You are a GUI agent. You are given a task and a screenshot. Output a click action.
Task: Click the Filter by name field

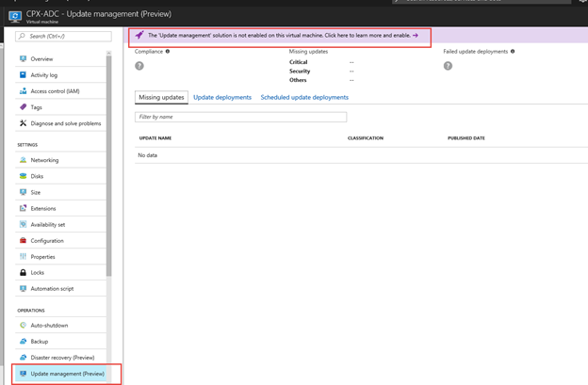tap(240, 117)
